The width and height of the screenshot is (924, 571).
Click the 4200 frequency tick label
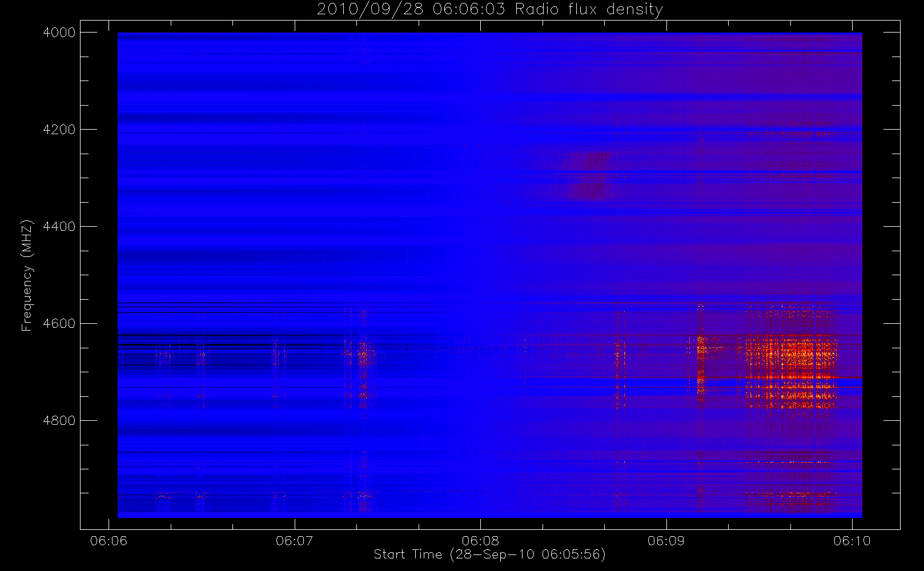pos(59,130)
